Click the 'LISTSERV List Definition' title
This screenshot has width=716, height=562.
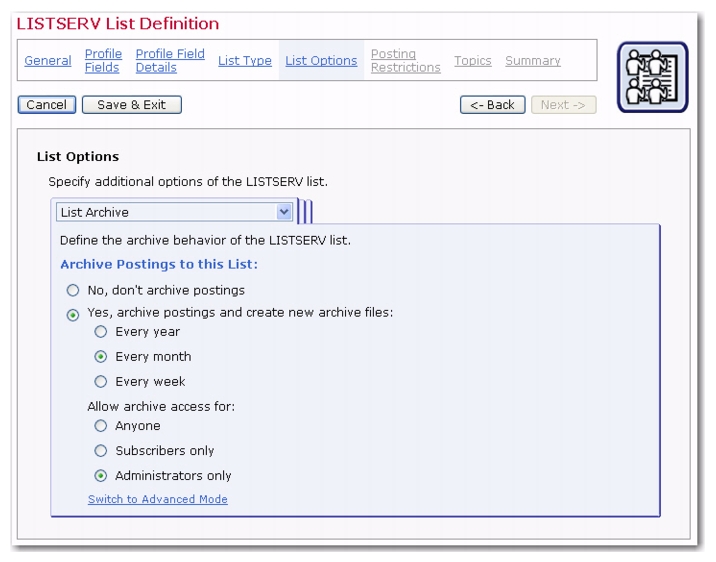click(118, 24)
